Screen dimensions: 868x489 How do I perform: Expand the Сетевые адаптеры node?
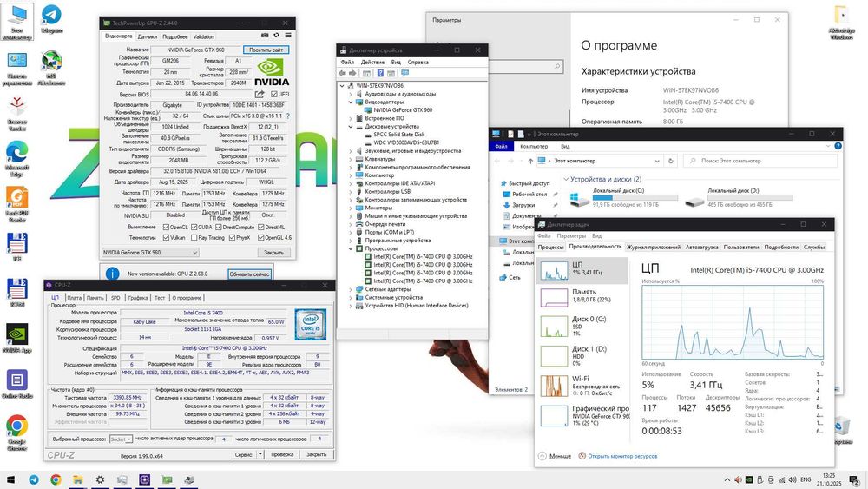[x=351, y=289]
